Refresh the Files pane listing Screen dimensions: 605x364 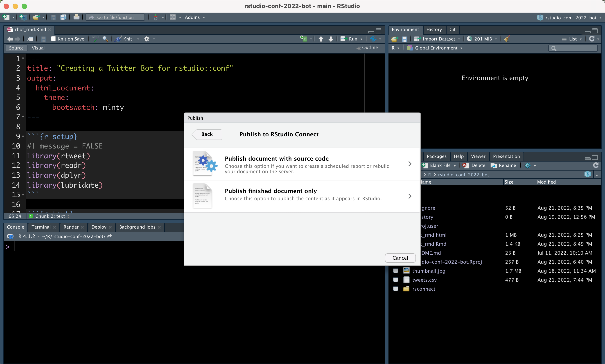[596, 165]
